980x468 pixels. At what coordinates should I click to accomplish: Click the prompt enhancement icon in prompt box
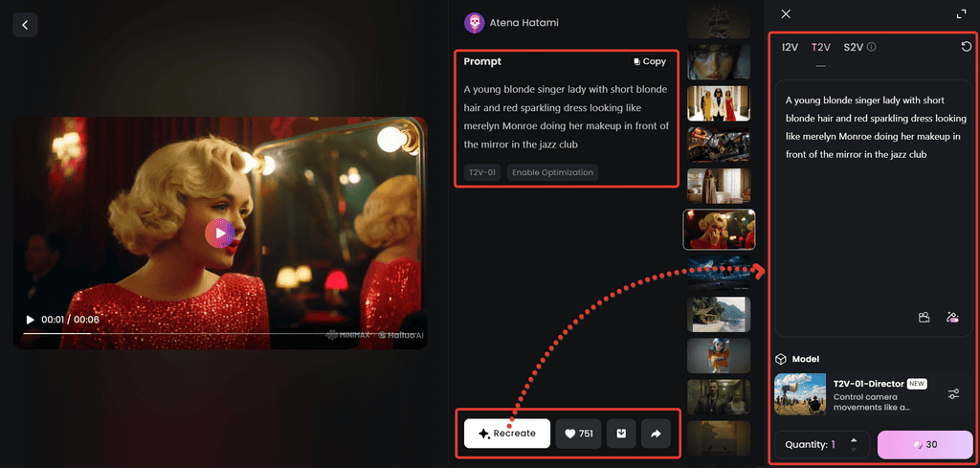[x=952, y=318]
